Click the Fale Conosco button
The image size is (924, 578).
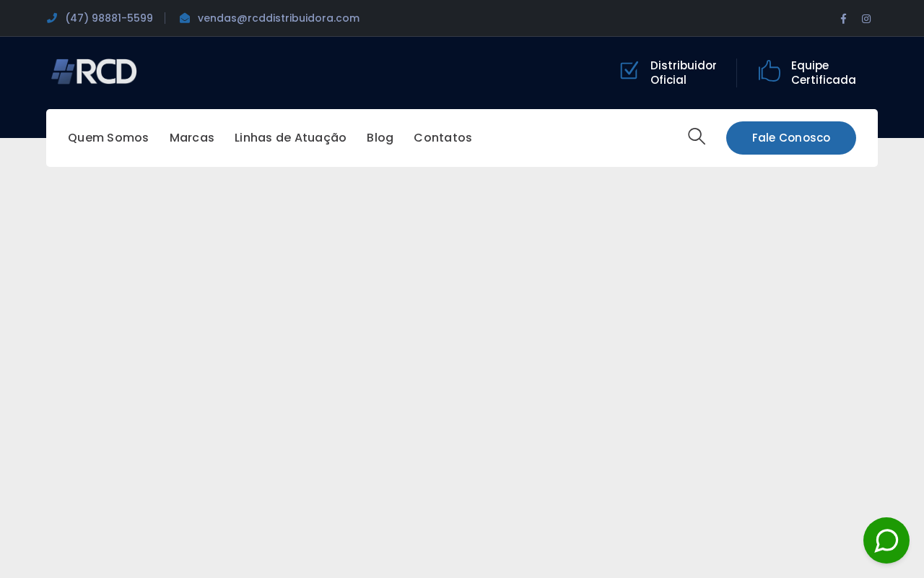791,138
